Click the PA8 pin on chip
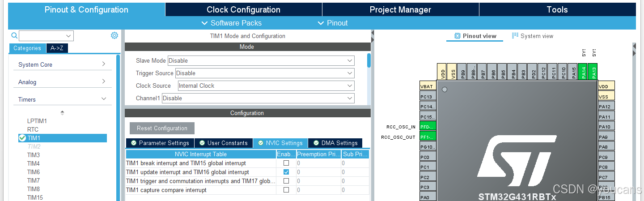 [x=606, y=147]
